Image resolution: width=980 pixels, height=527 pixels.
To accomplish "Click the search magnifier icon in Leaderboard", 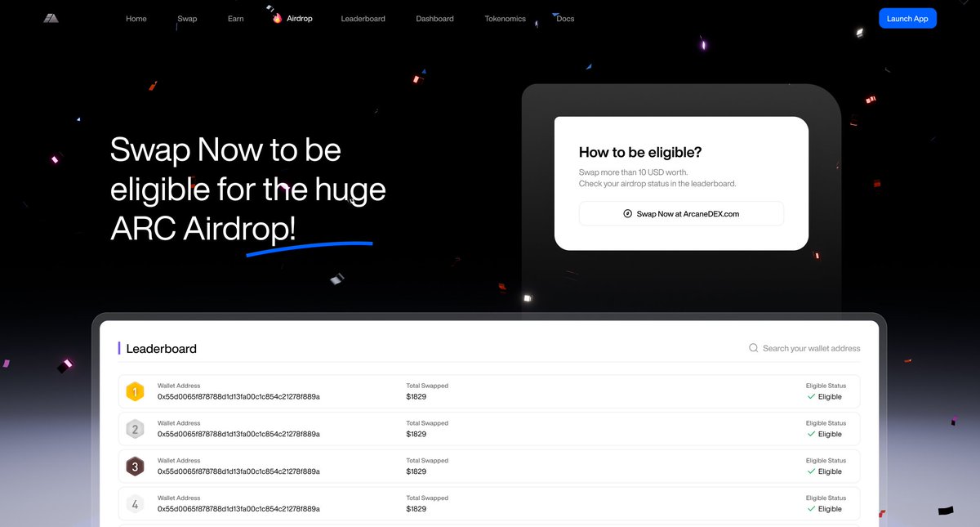I will click(x=754, y=348).
